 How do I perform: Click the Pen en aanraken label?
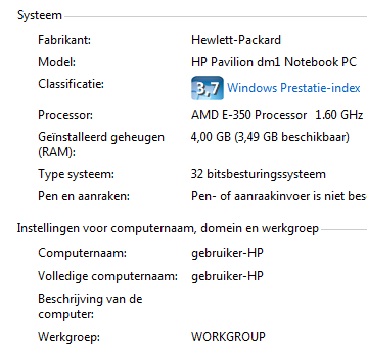84,196
